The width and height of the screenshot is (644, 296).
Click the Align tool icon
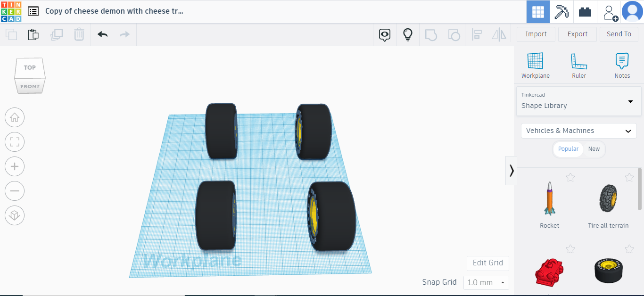[477, 34]
